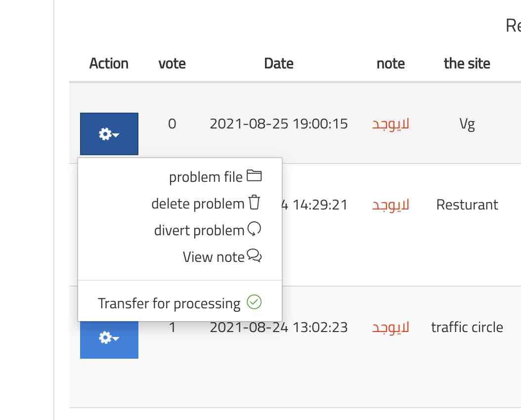The image size is (521, 420).
Task: Choose Transfer for processing option
Action: 169,303
